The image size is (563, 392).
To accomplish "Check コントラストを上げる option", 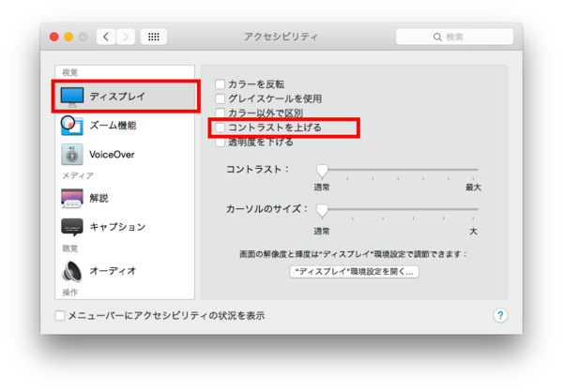I will pyautogui.click(x=221, y=128).
